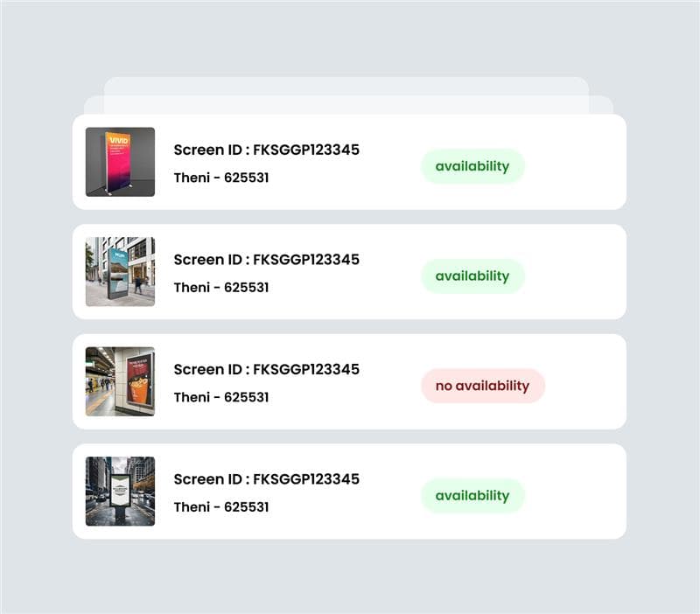This screenshot has width=700, height=614.
Task: Click Theni - 625531 on rainy street card
Action: (x=221, y=507)
